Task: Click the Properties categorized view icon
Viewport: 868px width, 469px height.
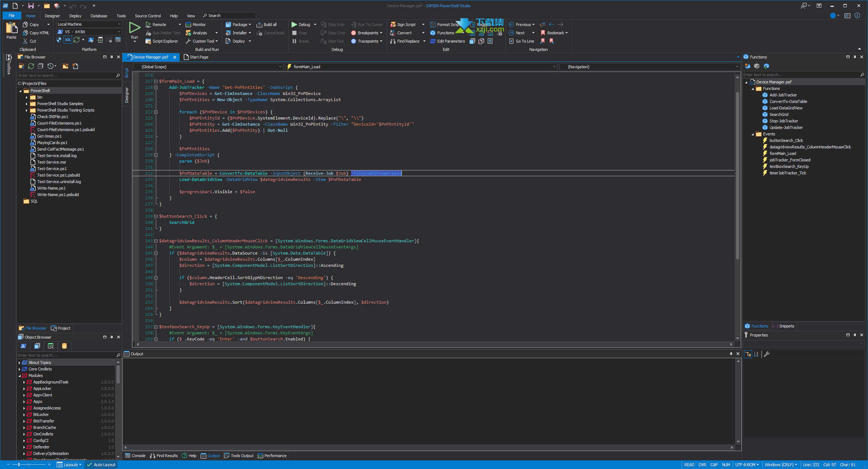Action: pyautogui.click(x=748, y=354)
